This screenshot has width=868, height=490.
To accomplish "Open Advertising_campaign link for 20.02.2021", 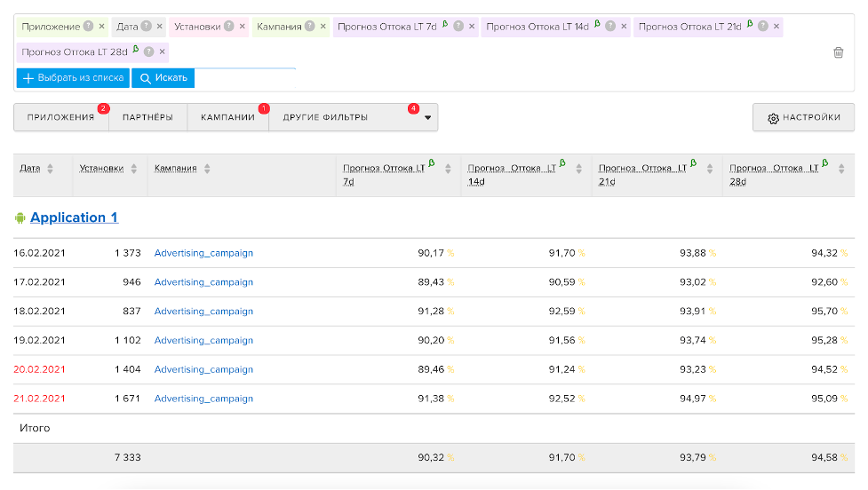I will (x=203, y=369).
